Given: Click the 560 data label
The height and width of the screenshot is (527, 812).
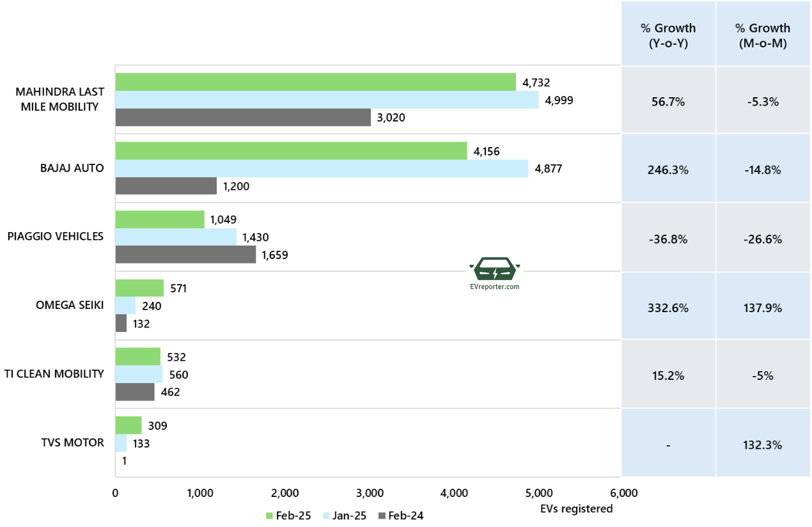Looking at the screenshot, I should [x=178, y=375].
